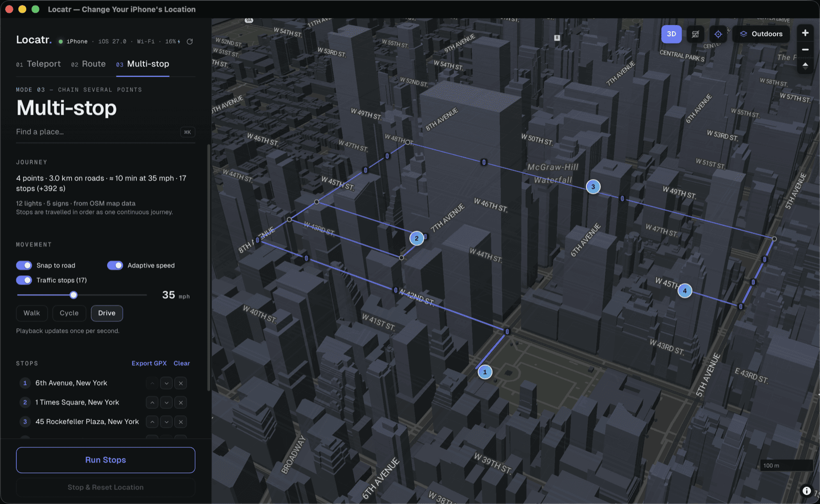Move 1 Times Square stop down

[167, 403]
